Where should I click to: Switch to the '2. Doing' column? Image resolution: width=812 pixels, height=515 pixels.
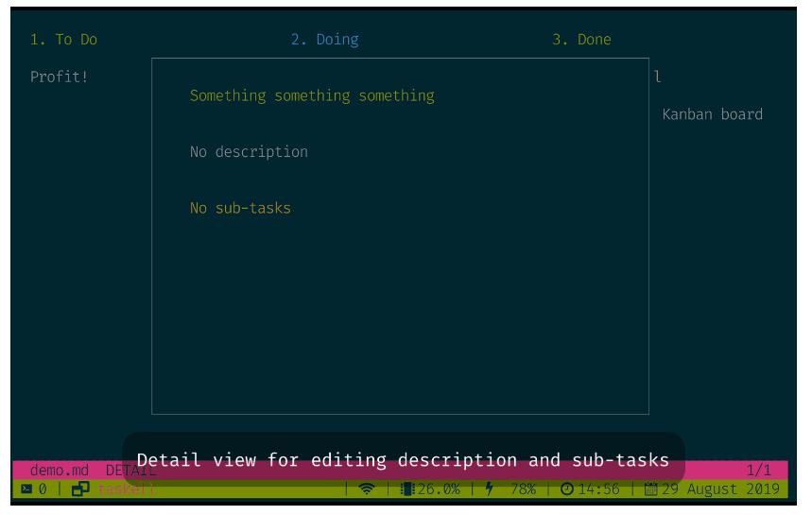[x=324, y=40]
